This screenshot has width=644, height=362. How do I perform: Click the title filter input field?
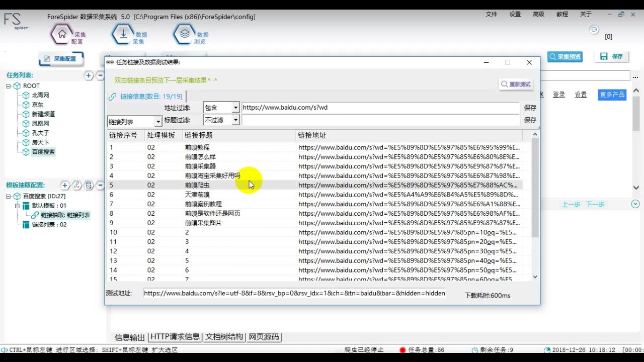point(380,120)
